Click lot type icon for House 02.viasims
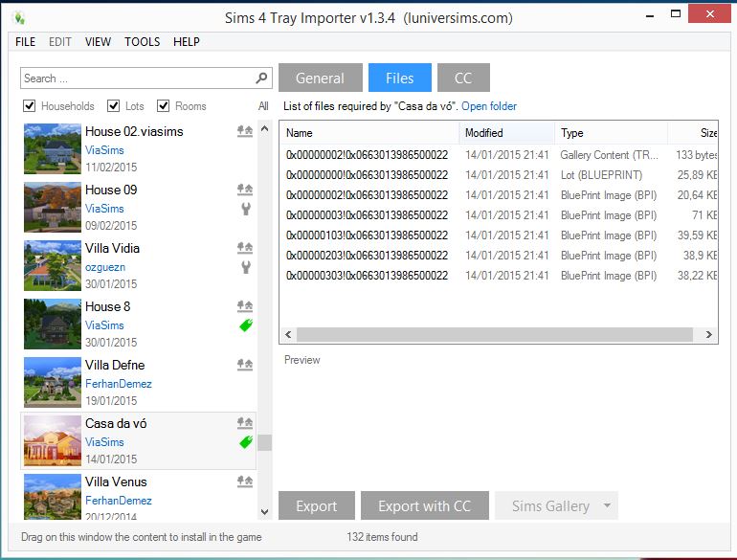737x560 pixels. [245, 131]
